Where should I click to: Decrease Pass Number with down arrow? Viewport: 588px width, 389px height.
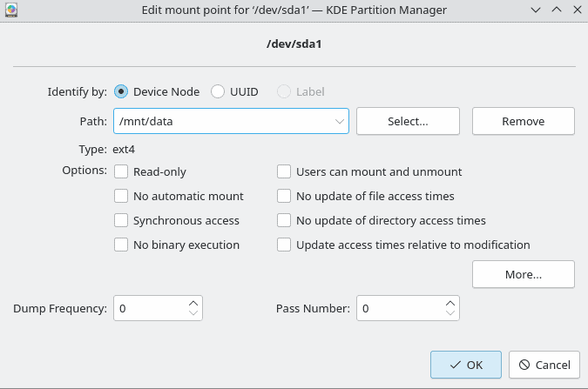pyautogui.click(x=450, y=313)
